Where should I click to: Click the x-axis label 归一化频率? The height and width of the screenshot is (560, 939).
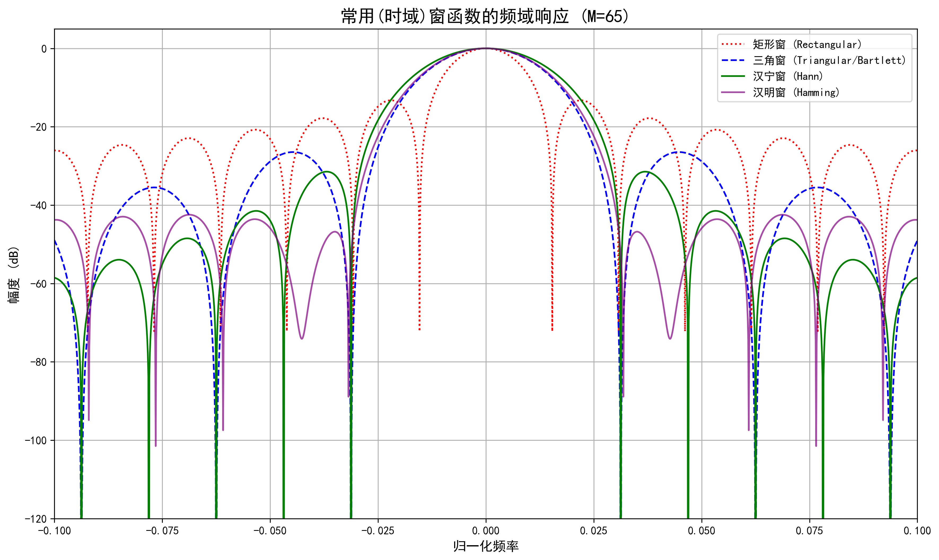tap(486, 546)
